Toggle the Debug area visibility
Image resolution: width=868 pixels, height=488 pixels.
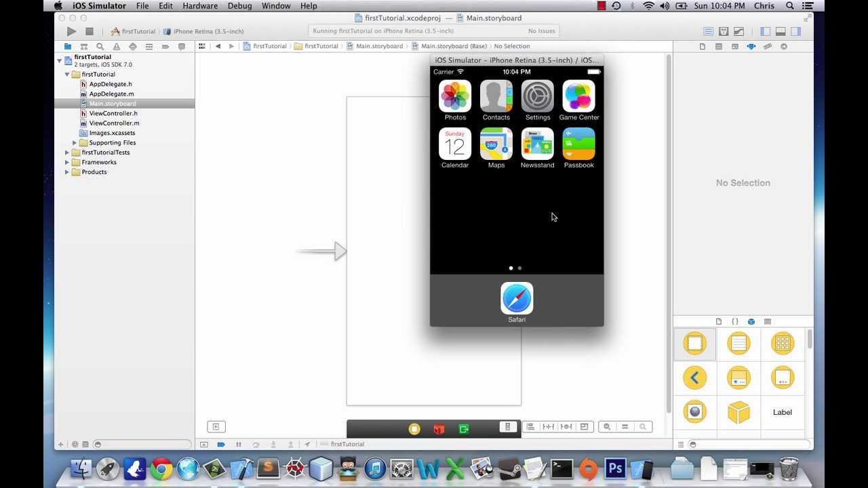coord(781,31)
